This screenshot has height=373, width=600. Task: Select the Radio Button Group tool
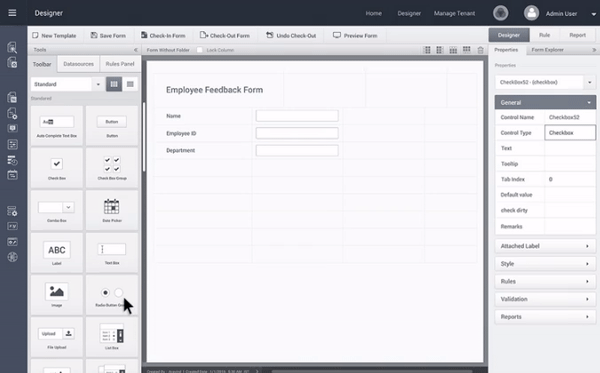(x=112, y=295)
